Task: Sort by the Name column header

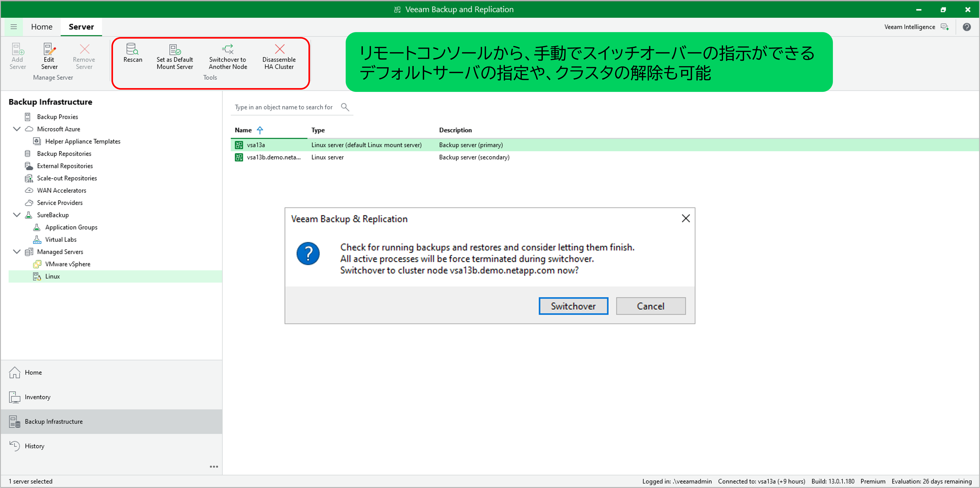Action: 243,130
